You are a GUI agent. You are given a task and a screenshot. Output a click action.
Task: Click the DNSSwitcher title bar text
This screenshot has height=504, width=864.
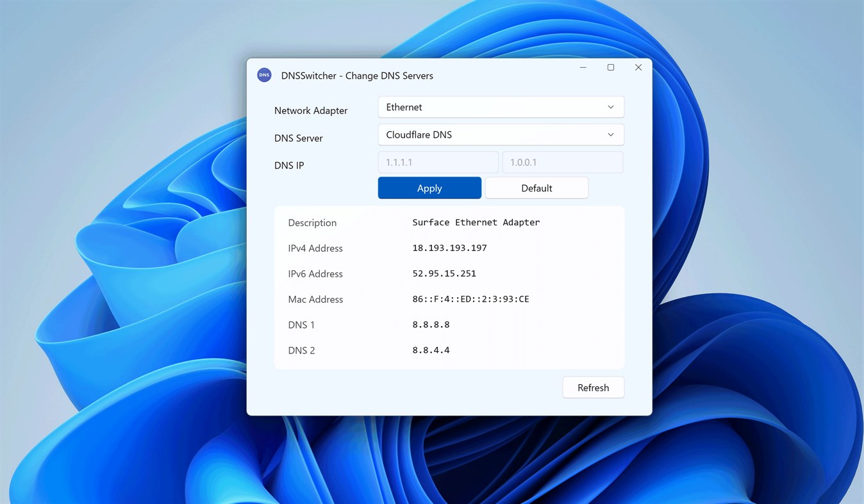click(357, 75)
